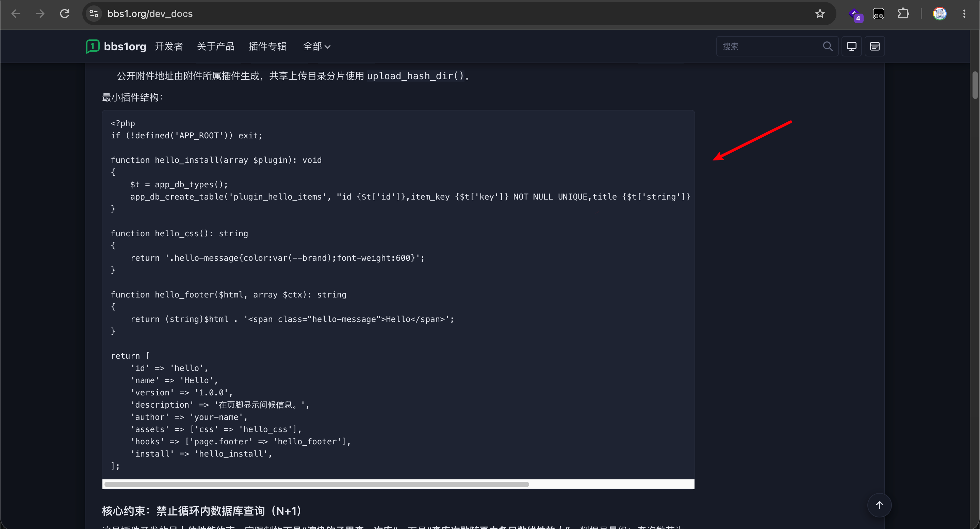980x529 pixels.
Task: Click the page vertical scrollbar thumb
Action: point(975,85)
